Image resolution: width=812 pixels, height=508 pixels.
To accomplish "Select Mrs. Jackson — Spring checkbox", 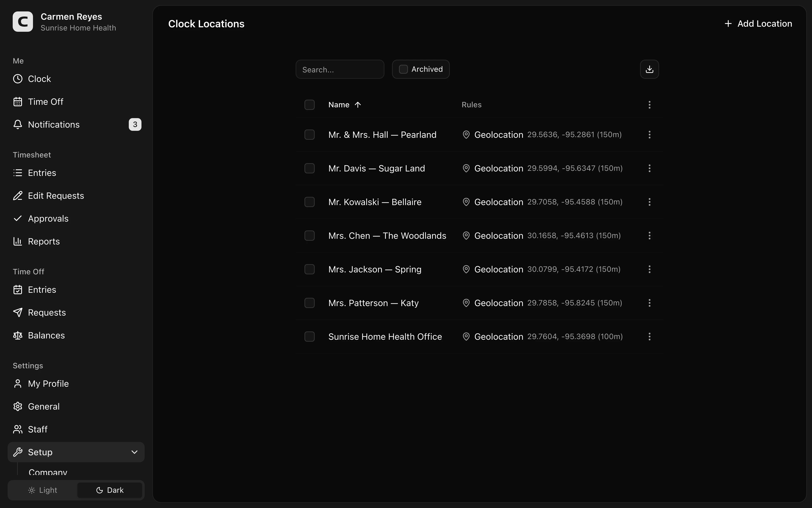I will click(x=309, y=269).
